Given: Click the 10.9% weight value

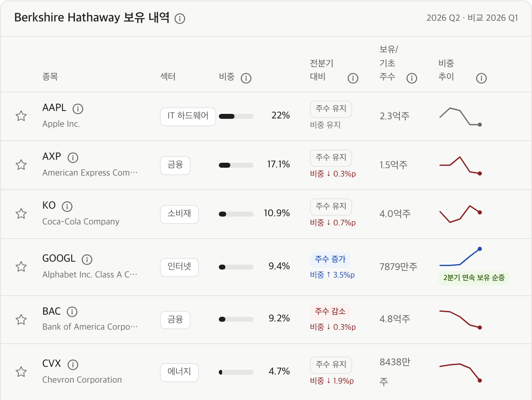Looking at the screenshot, I should coord(277,213).
